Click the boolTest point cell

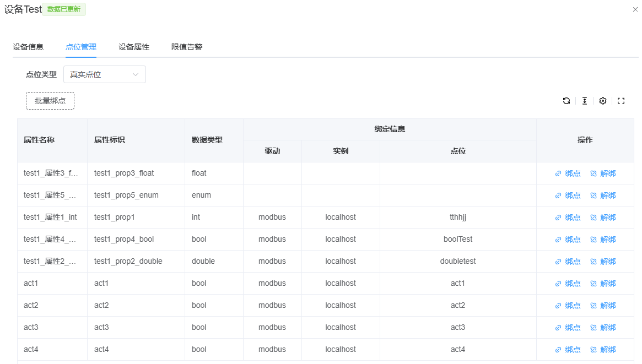pyautogui.click(x=458, y=240)
